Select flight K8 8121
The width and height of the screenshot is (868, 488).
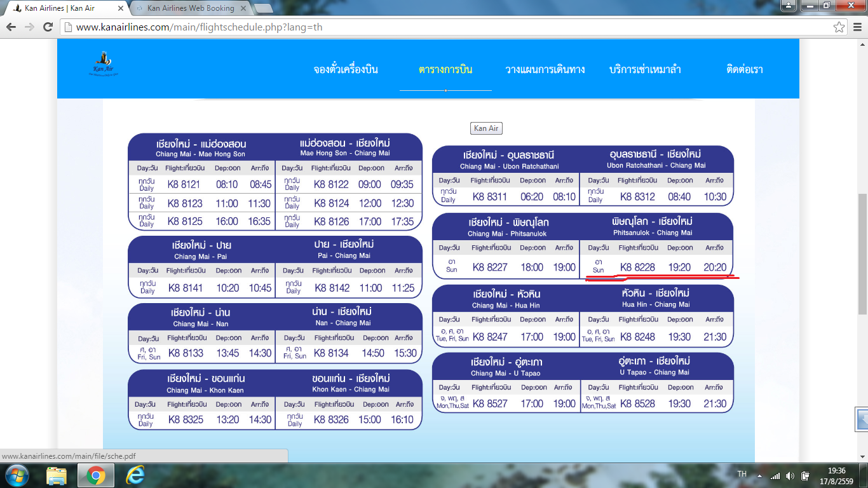click(184, 185)
